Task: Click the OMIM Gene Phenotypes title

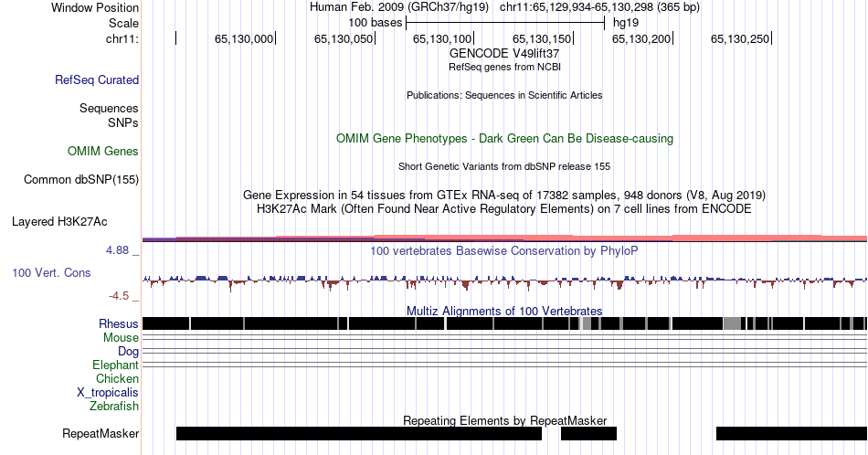Action: click(x=504, y=138)
